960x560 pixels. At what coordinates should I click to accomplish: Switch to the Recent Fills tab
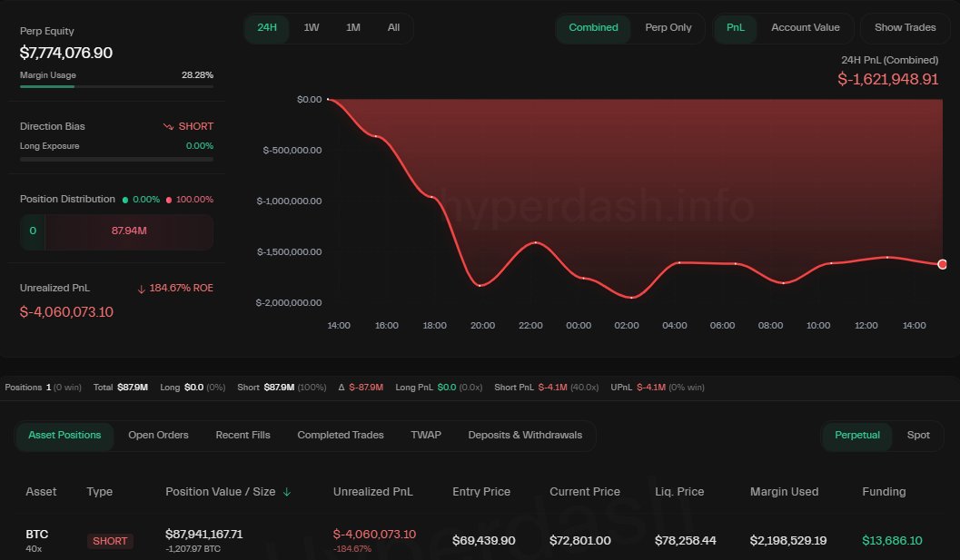[x=242, y=436]
